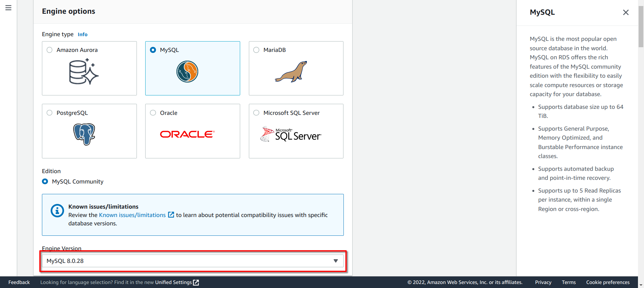Open Unified Settings link
Image resolution: width=644 pixels, height=288 pixels.
(x=173, y=282)
